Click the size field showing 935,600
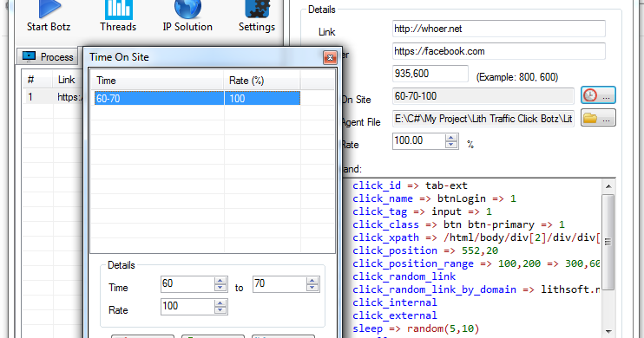The width and height of the screenshot is (644, 338). (x=430, y=74)
